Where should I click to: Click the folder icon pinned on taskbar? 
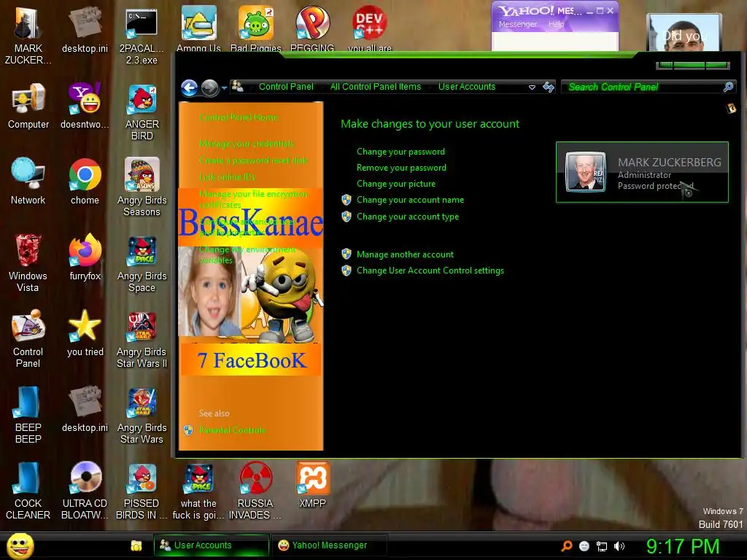click(136, 545)
